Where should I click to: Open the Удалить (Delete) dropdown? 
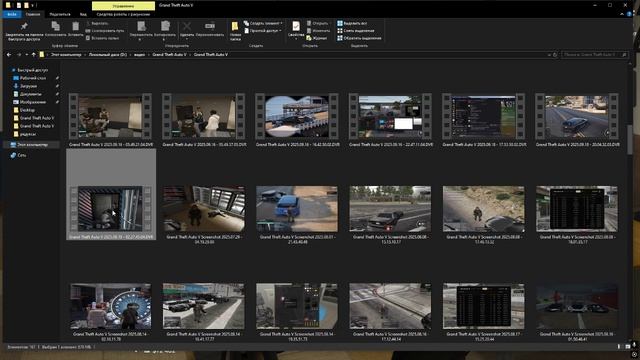(x=187, y=39)
